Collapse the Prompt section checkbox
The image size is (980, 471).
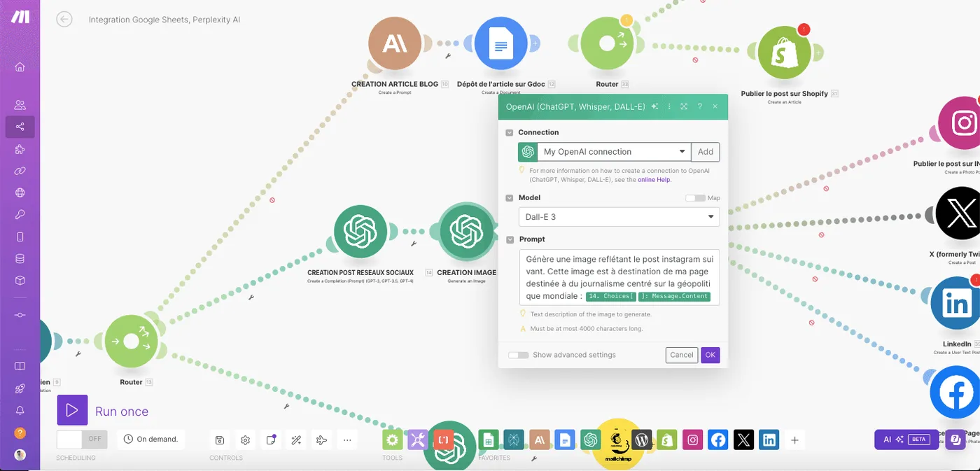[x=510, y=239]
